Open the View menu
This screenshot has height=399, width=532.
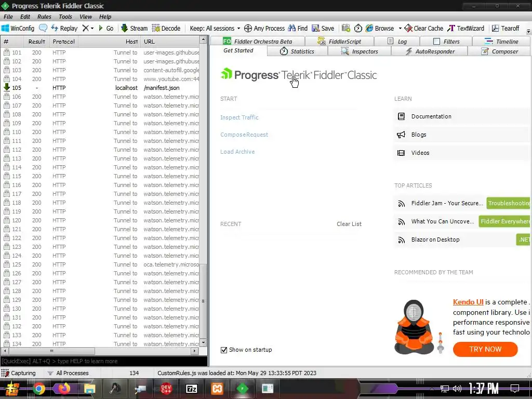pyautogui.click(x=86, y=17)
